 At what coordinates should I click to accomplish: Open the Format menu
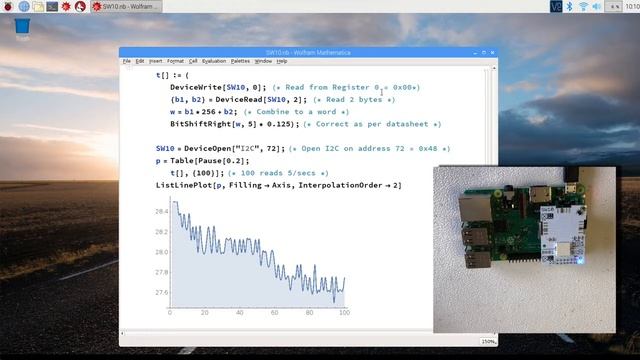[x=176, y=61]
